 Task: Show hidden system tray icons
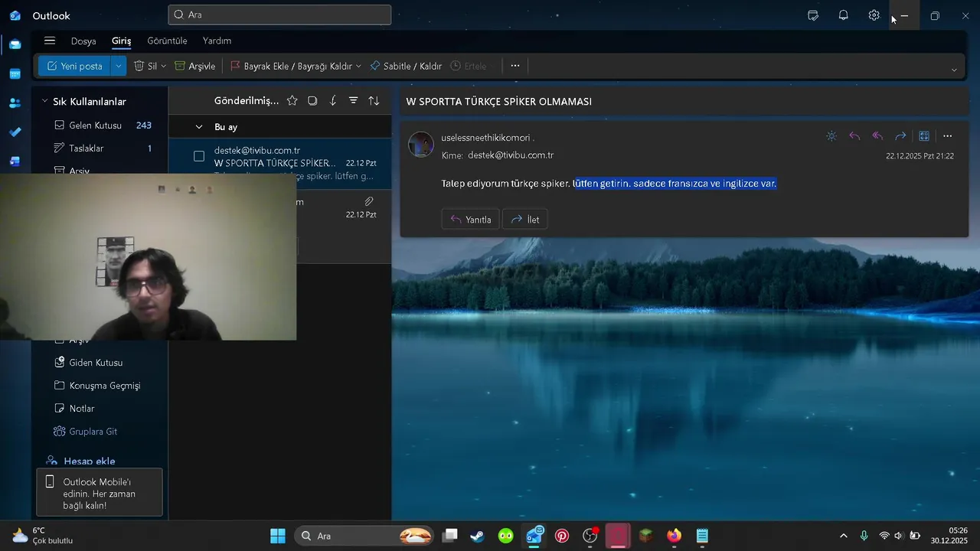coord(844,536)
